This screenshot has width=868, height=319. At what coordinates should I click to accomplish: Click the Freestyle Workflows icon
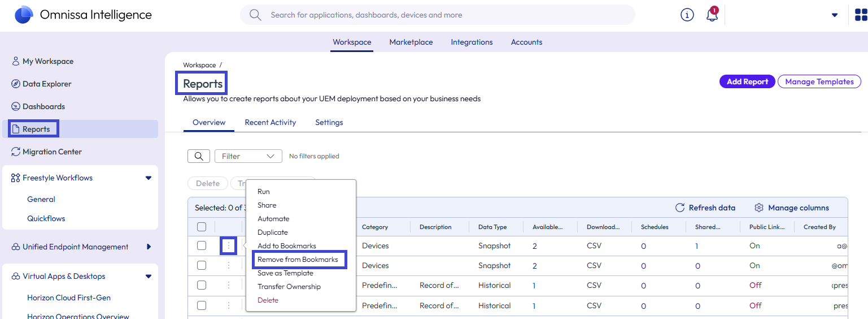[16, 178]
